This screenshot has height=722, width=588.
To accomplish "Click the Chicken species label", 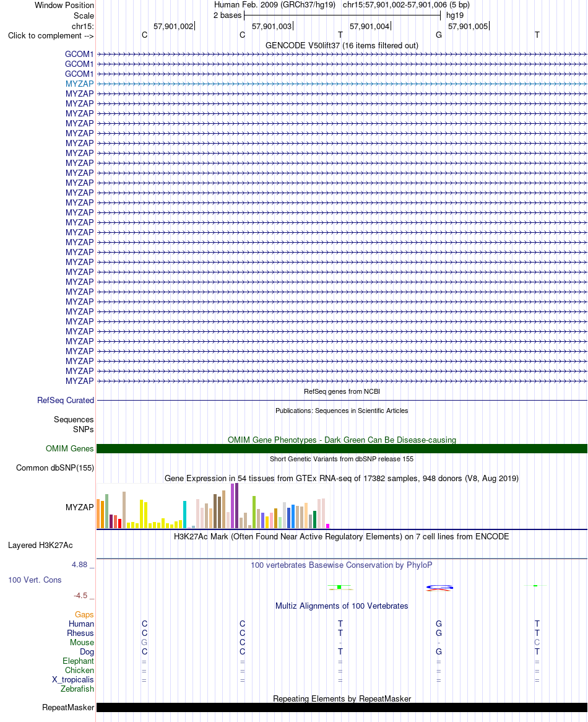I will (x=79, y=671).
